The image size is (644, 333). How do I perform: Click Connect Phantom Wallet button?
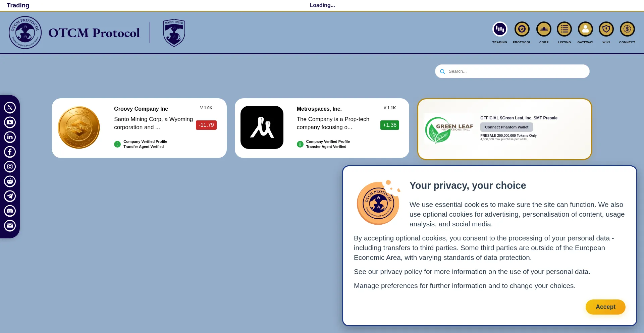(506, 127)
